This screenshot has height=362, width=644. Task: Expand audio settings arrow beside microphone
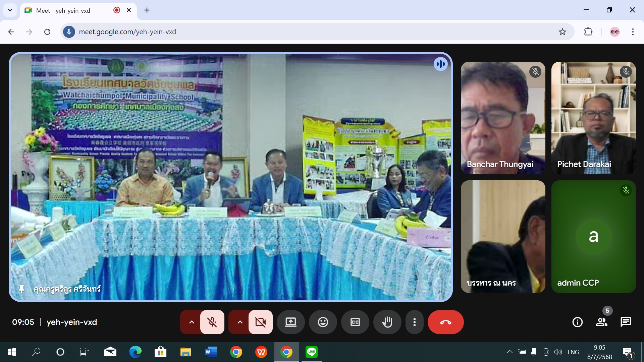[192, 322]
